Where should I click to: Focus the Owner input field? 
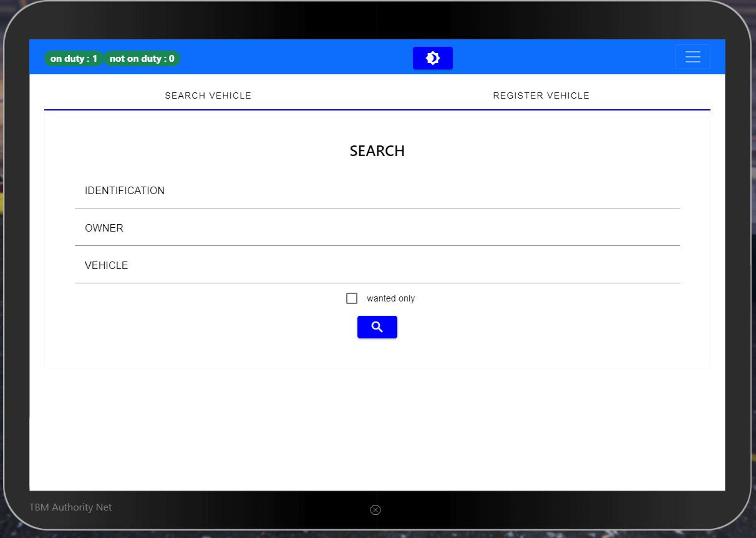pyautogui.click(x=377, y=228)
